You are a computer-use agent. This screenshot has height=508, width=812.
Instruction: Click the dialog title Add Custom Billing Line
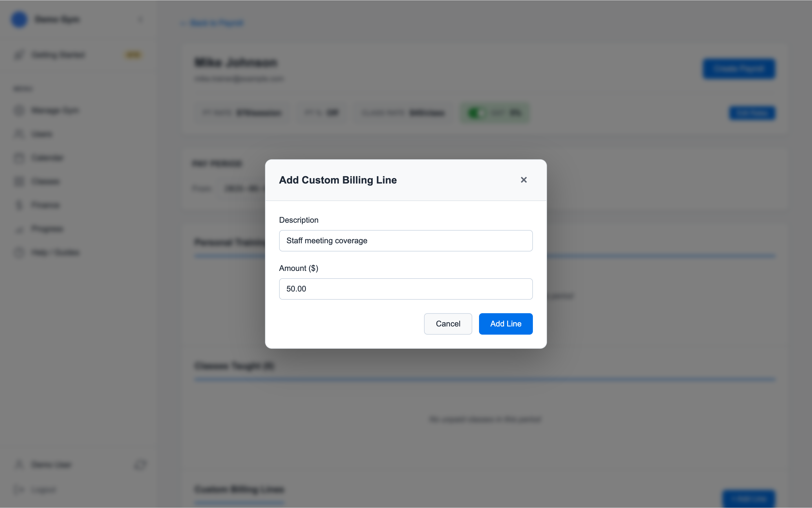(338, 180)
